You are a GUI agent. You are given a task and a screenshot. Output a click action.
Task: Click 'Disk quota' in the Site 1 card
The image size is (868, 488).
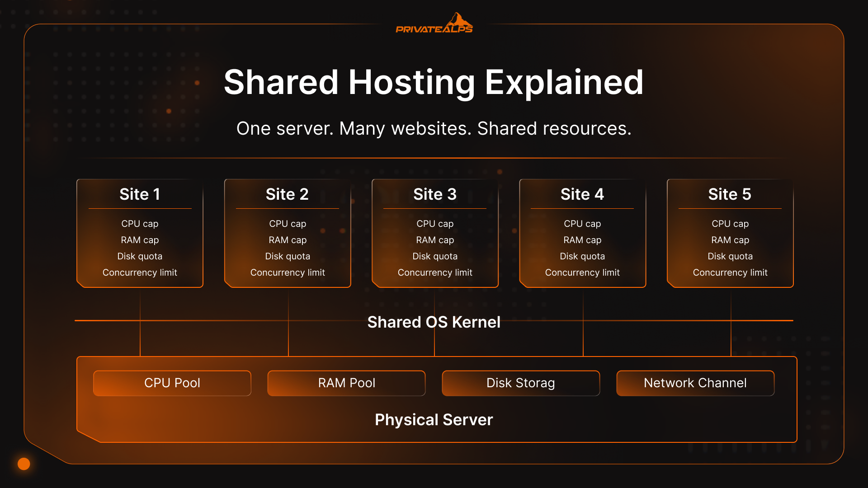(140, 256)
